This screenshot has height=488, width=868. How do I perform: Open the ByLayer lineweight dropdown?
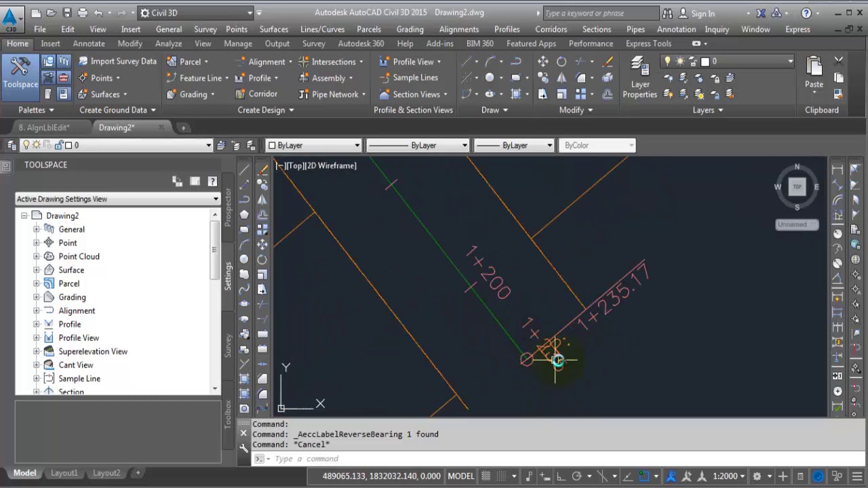(514, 145)
